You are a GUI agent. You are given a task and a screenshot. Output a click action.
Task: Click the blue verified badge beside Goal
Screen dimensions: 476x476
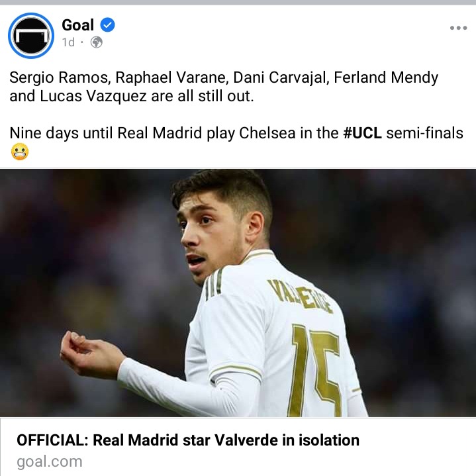point(107,25)
